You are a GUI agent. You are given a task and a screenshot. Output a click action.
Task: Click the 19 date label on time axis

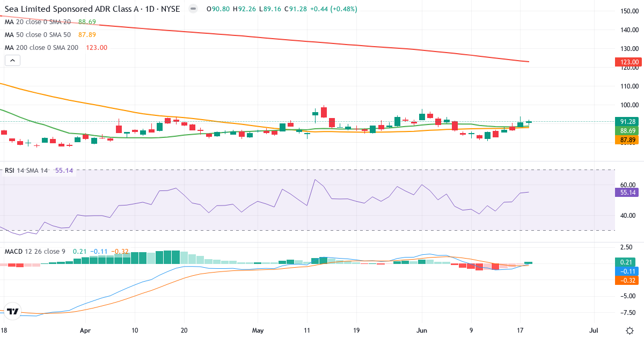356,330
